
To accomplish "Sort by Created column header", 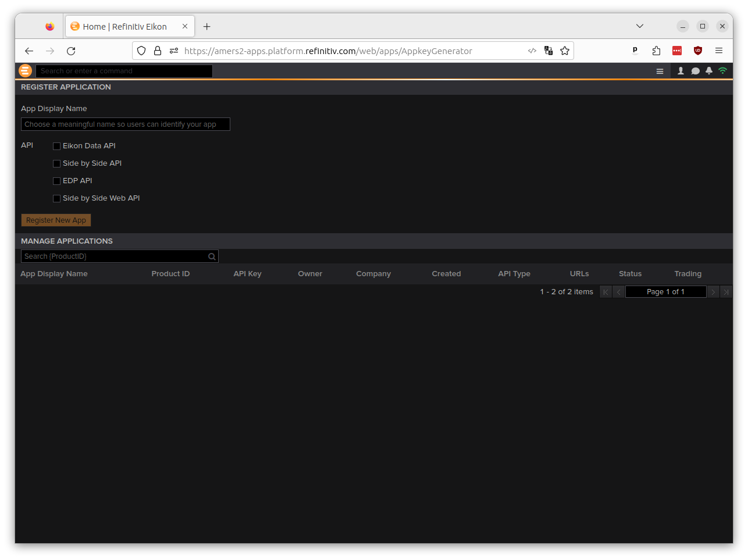I will pos(446,274).
